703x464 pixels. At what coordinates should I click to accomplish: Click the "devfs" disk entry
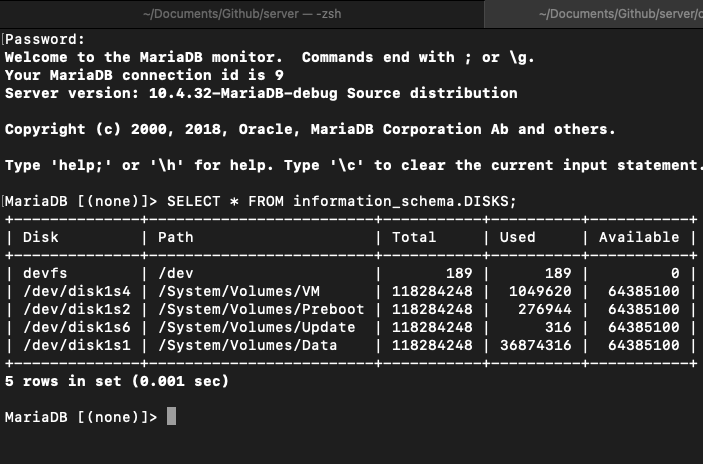click(45, 273)
